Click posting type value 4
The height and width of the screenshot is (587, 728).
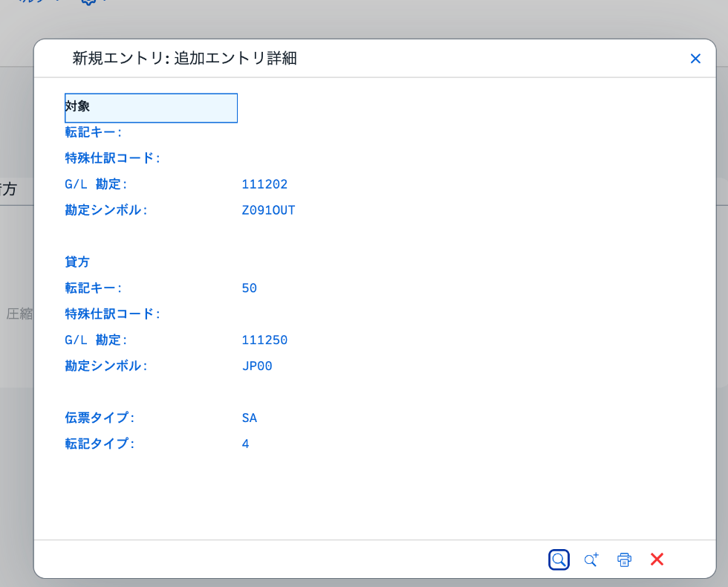tap(246, 444)
